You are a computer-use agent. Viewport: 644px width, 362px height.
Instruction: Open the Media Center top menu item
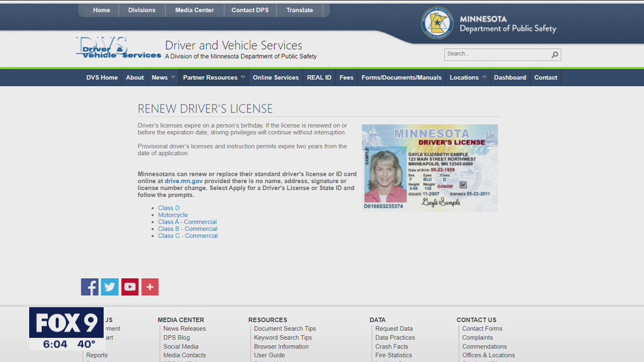click(194, 10)
